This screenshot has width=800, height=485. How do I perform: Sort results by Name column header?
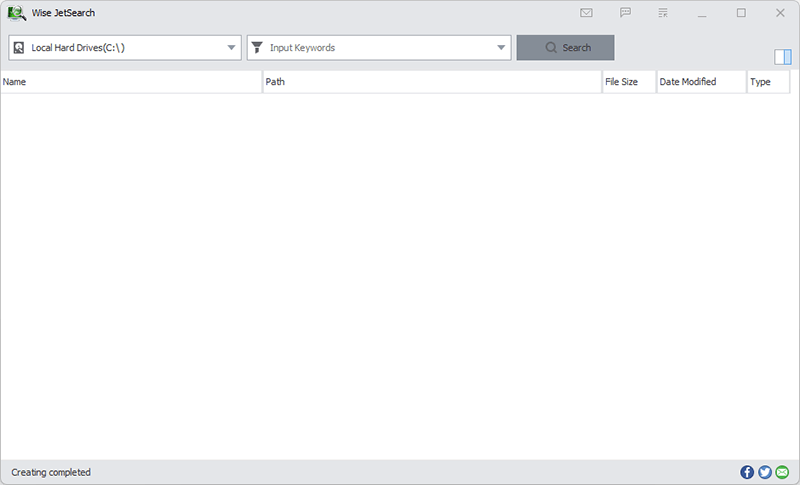tap(131, 82)
